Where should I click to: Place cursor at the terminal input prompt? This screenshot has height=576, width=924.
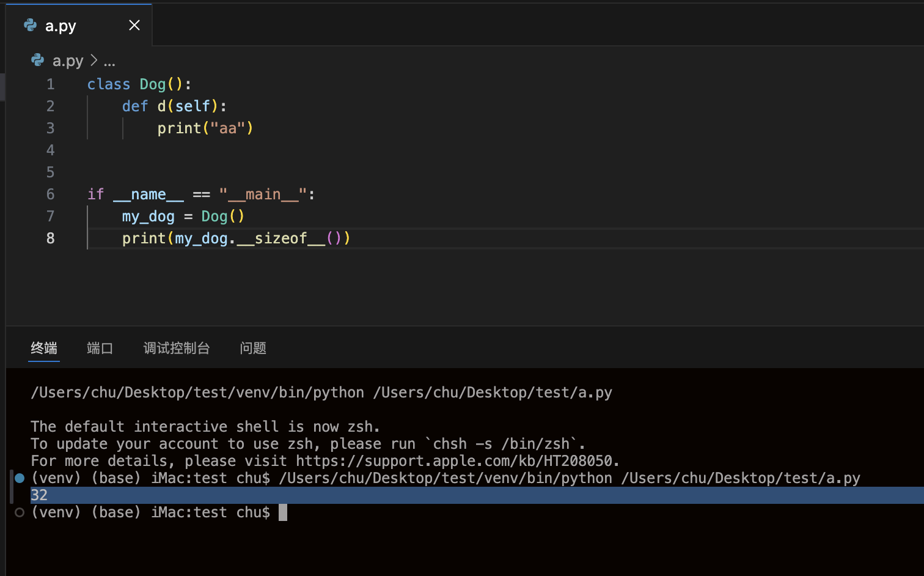tap(282, 512)
